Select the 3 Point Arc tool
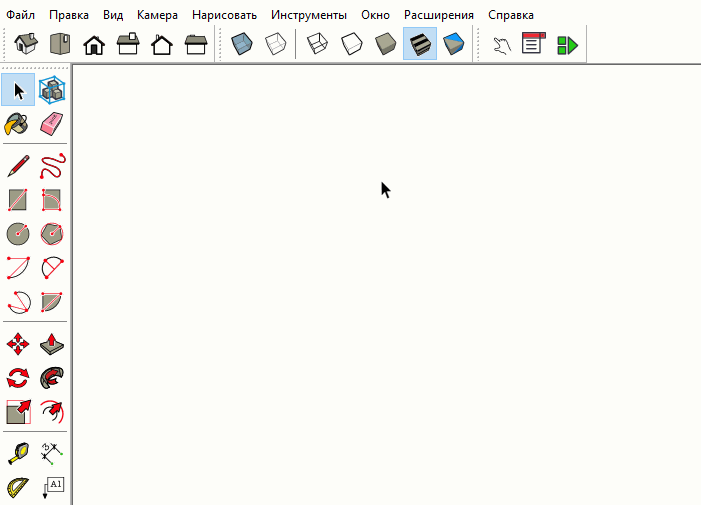This screenshot has height=505, width=701. pos(18,302)
